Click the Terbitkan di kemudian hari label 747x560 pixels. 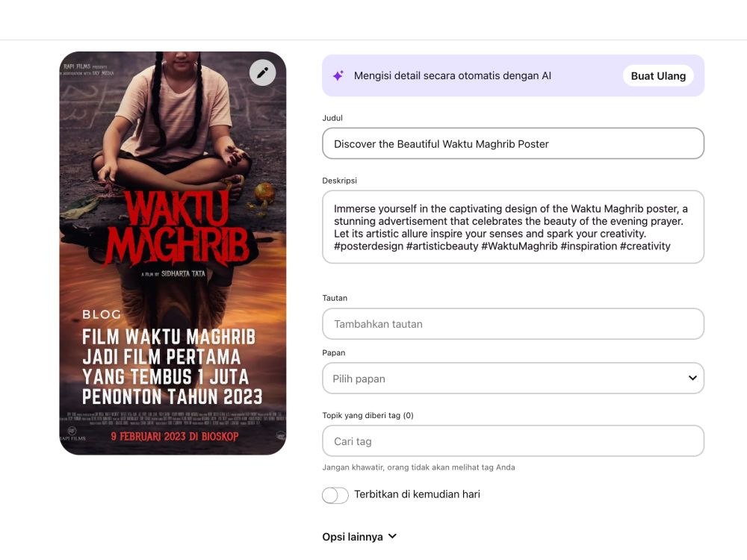click(x=417, y=494)
